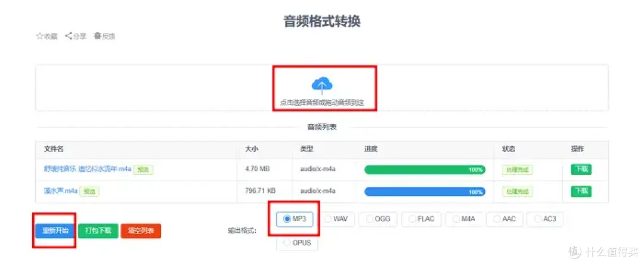Select the MP3 output format
The height and width of the screenshot is (265, 644).
(x=295, y=219)
